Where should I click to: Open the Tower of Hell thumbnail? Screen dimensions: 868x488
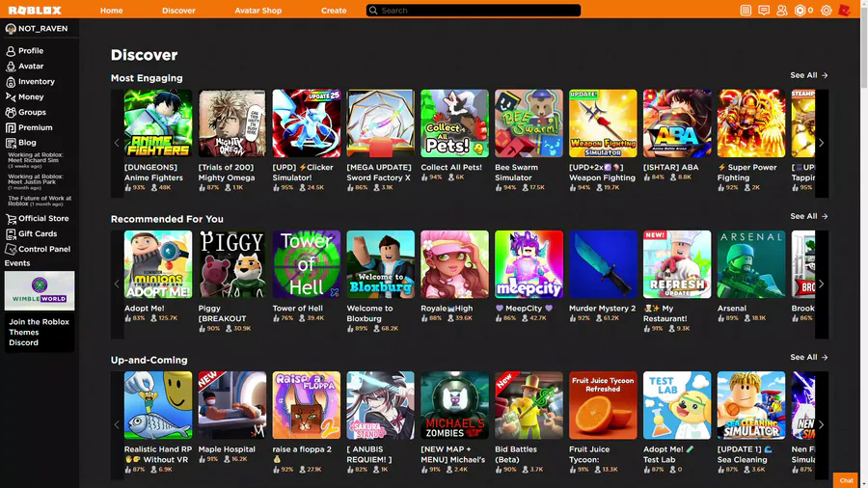click(307, 264)
